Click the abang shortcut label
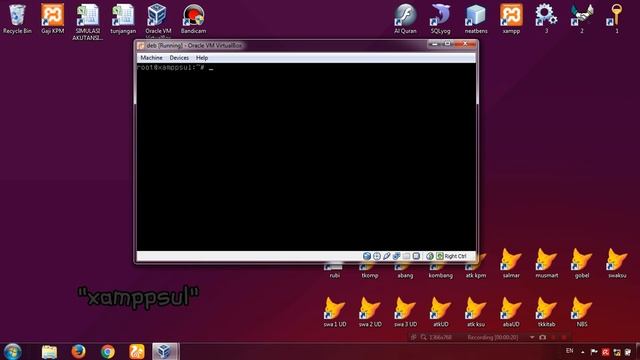This screenshot has height=360, width=640. 405,276
